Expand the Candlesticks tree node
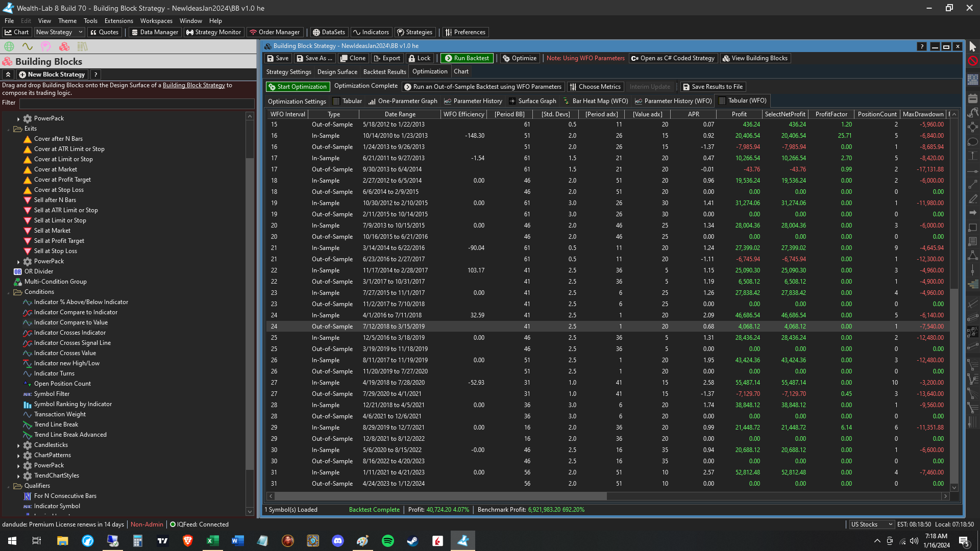The image size is (980, 551). click(x=18, y=445)
